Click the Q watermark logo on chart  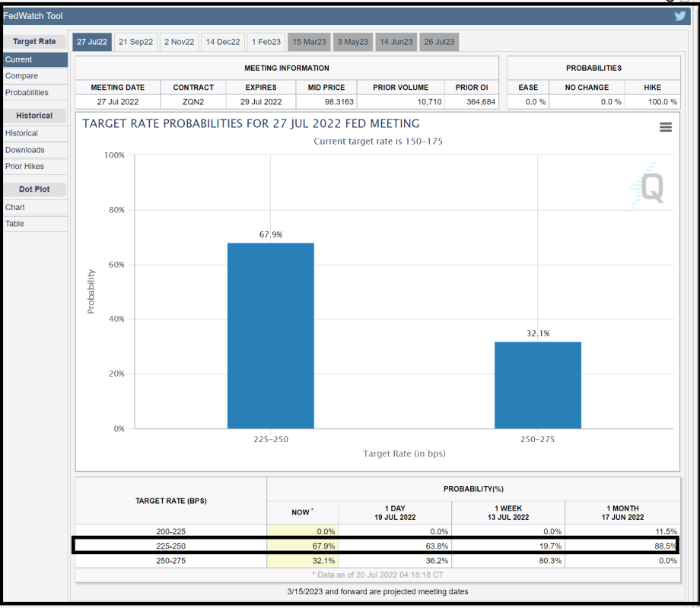coord(647,187)
